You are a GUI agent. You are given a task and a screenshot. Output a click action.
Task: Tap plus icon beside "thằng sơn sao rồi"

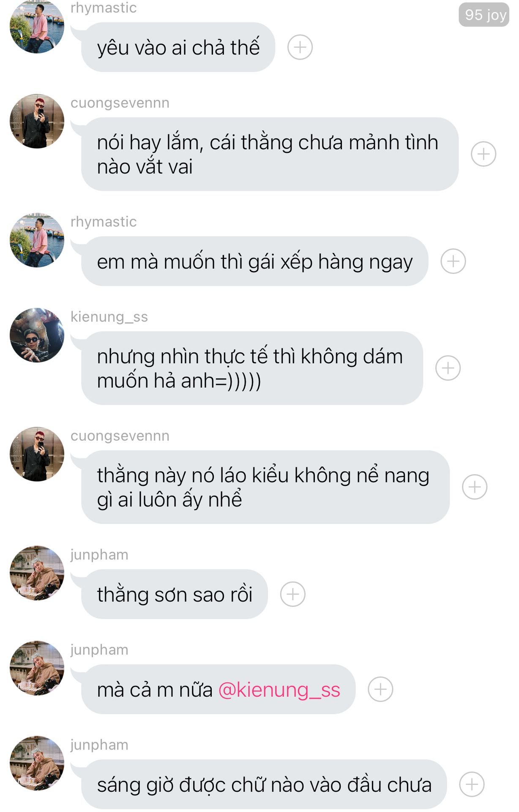pyautogui.click(x=292, y=594)
